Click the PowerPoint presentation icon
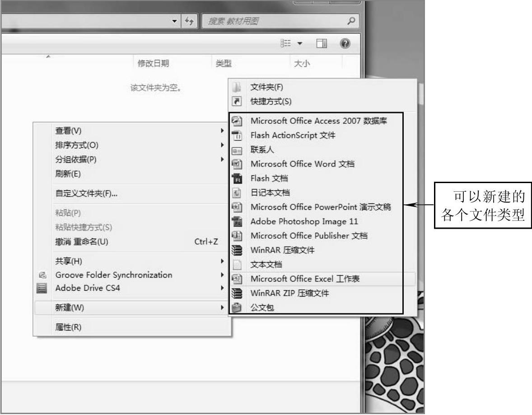Viewport: 532px width, 415px height. coord(237,207)
